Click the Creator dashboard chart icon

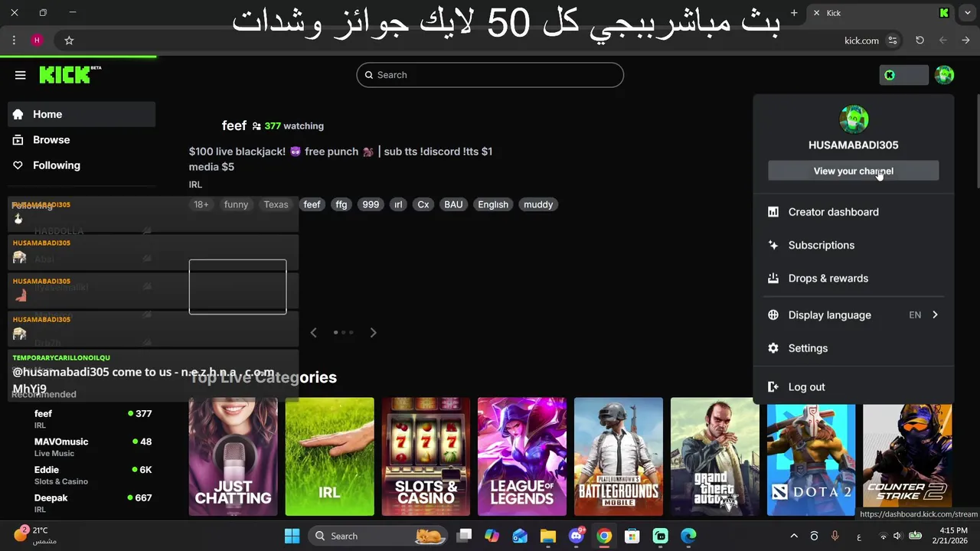[773, 212]
